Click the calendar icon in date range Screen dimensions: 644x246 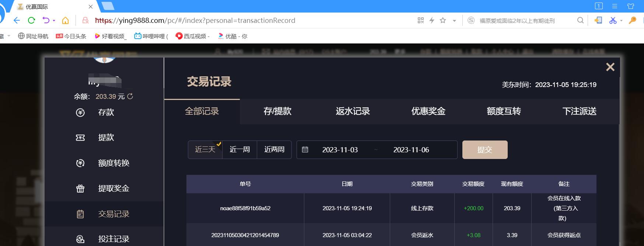(305, 150)
